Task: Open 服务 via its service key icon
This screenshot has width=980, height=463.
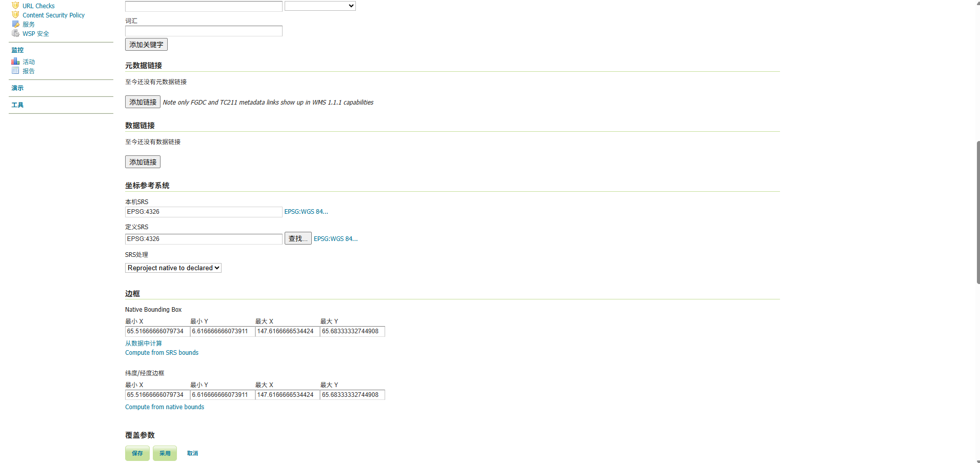Action: click(15, 24)
